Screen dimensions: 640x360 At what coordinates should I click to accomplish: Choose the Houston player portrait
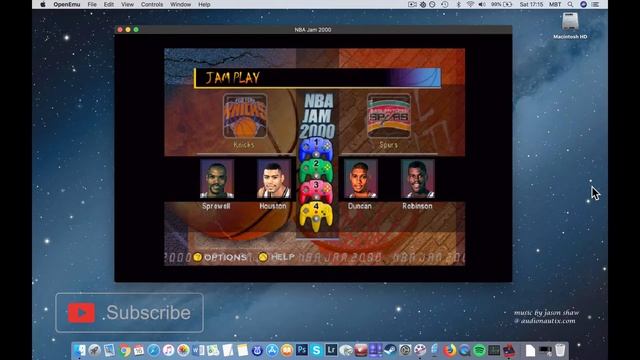click(x=273, y=179)
